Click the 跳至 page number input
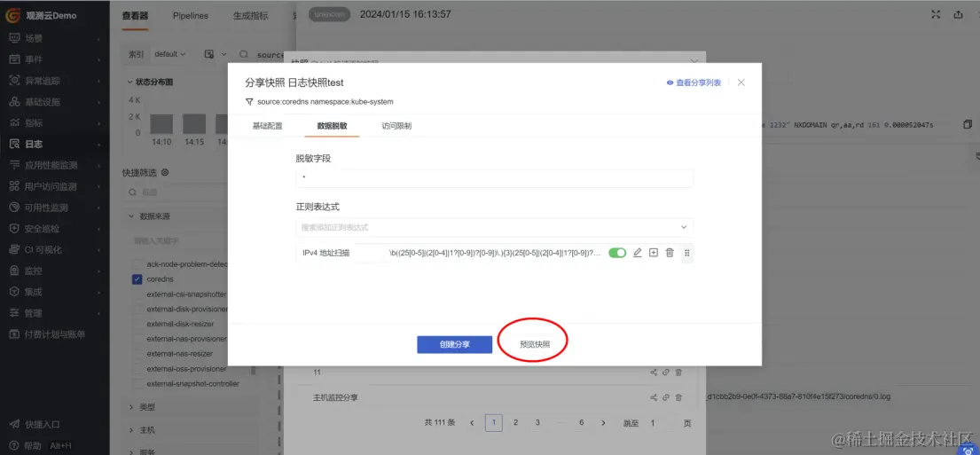The image size is (980, 455). [x=661, y=423]
